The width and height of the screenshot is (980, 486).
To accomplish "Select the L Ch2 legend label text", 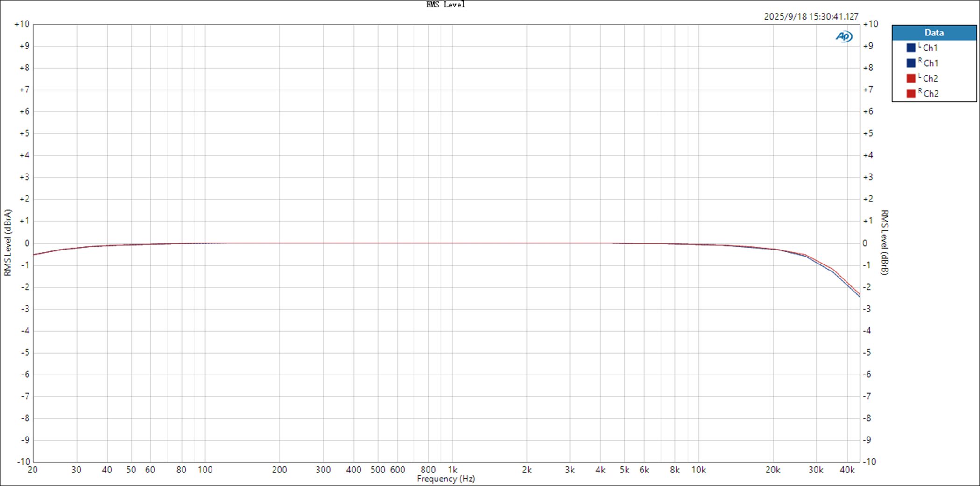I will pyautogui.click(x=928, y=78).
